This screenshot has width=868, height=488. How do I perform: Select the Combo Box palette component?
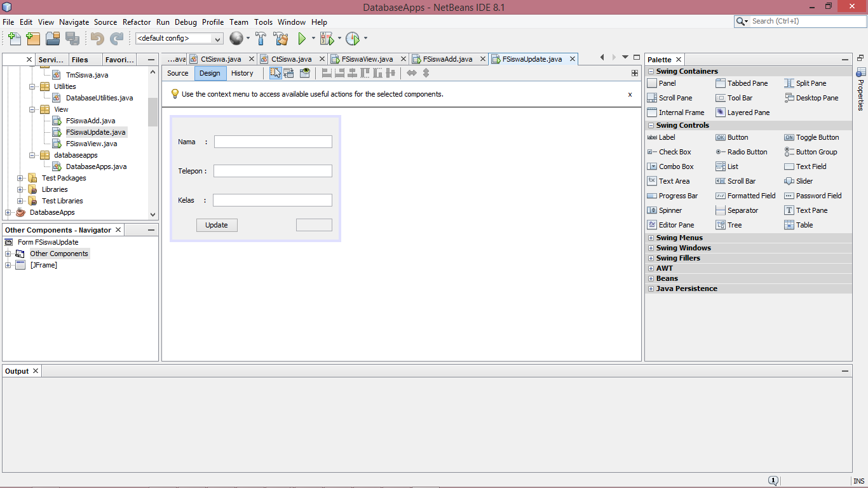[670, 166]
